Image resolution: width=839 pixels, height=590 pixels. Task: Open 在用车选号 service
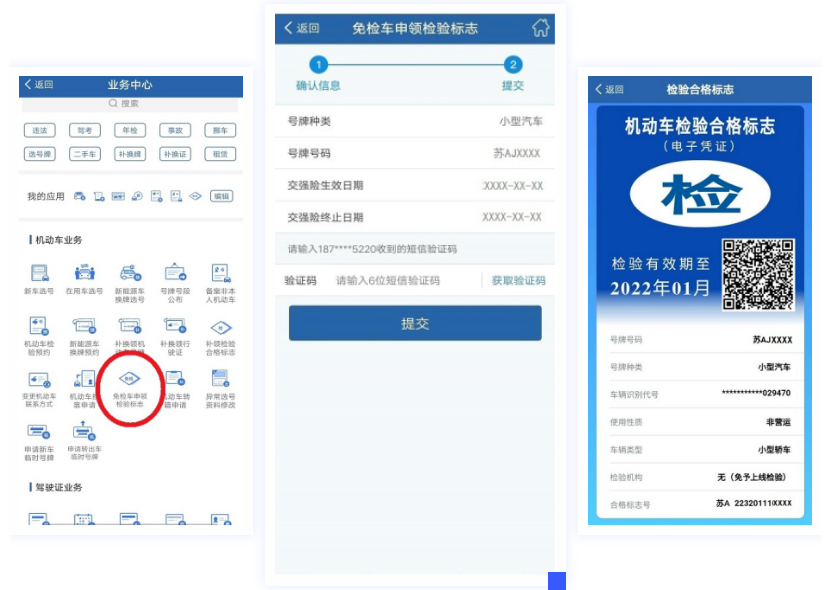tap(84, 280)
